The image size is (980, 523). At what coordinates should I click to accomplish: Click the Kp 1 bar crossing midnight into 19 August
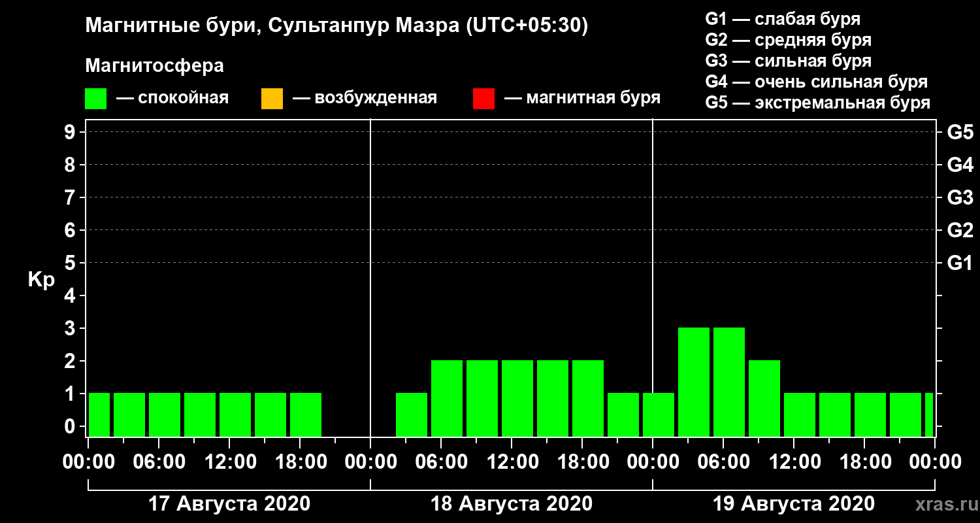point(659,414)
